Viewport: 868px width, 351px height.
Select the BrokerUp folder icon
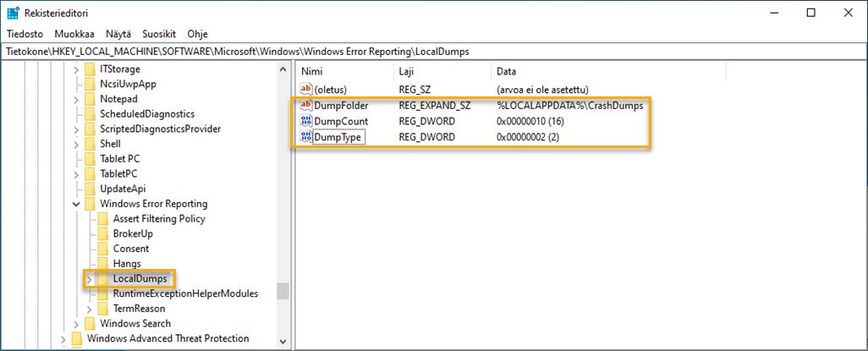pos(102,233)
